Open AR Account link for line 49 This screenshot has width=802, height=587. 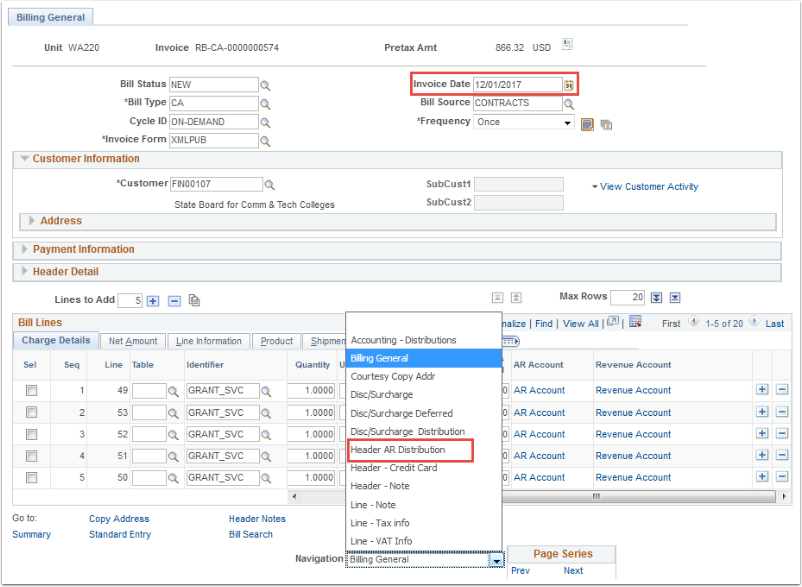539,391
